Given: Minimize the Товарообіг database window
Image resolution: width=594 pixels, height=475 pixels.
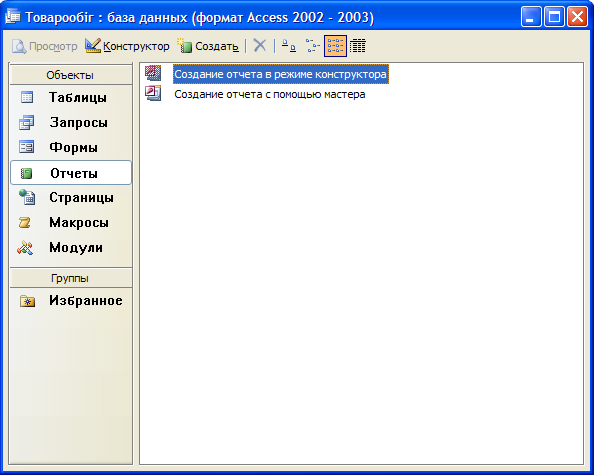Looking at the screenshot, I should tap(531, 17).
